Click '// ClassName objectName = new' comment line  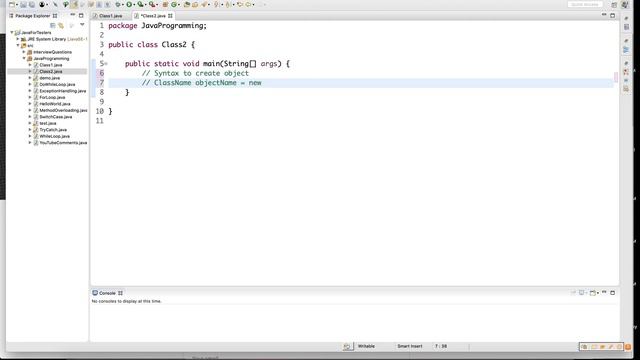coord(202,83)
